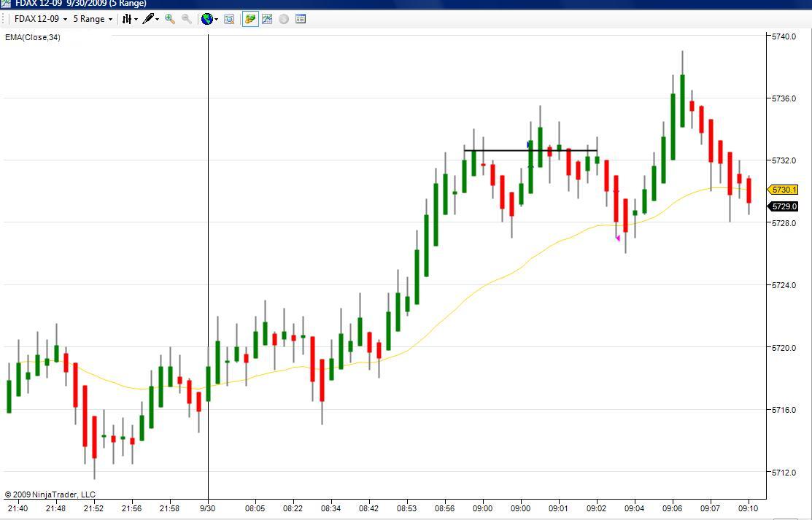The image size is (812, 520).
Task: Click the yellow 5730.1 EMA price marker
Action: (x=783, y=190)
